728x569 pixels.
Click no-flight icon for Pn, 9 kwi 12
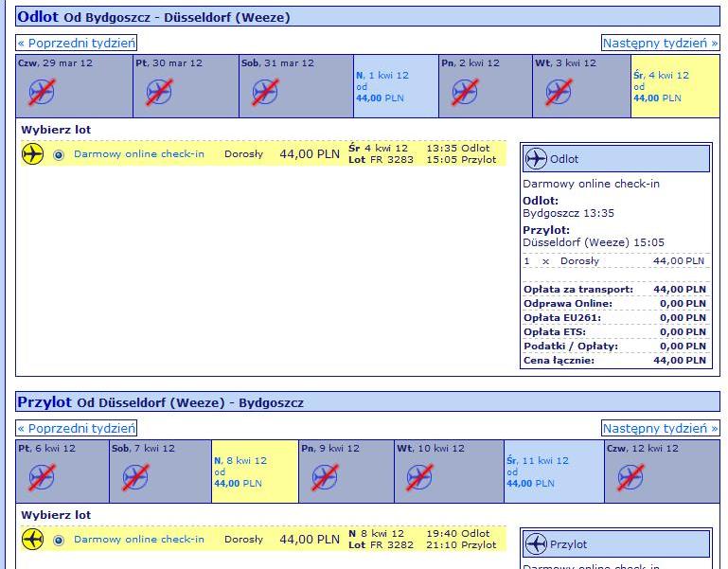point(325,477)
